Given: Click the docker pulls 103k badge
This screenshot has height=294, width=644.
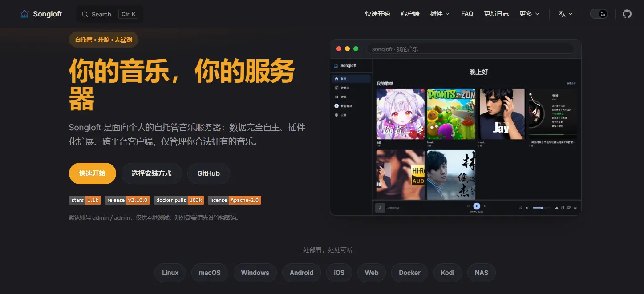Looking at the screenshot, I should click(179, 200).
